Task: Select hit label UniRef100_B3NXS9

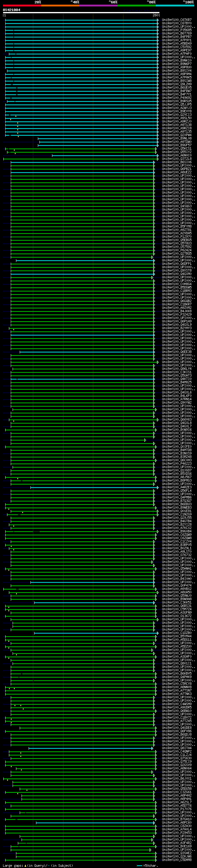Action: point(177,453)
